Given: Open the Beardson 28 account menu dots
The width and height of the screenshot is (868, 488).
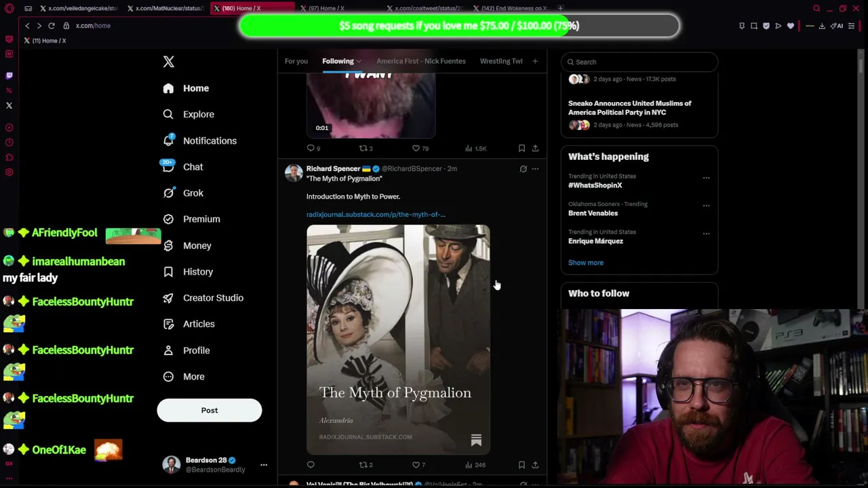Looking at the screenshot, I should [264, 465].
